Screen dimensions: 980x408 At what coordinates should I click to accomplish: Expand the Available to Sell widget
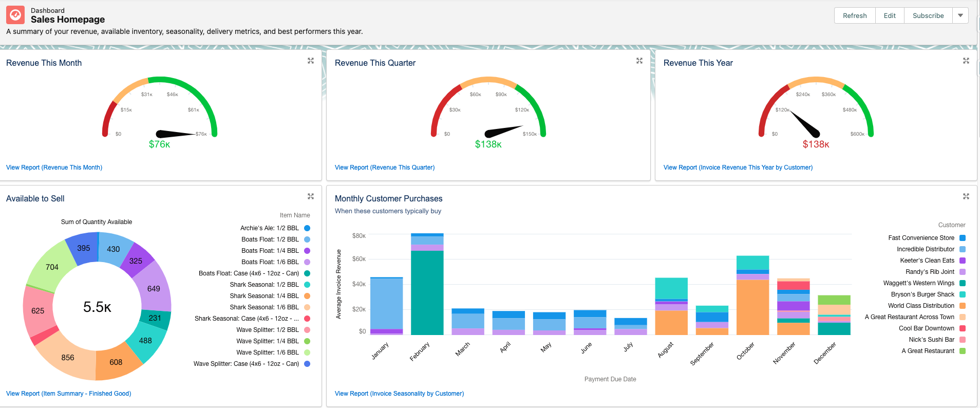tap(311, 196)
